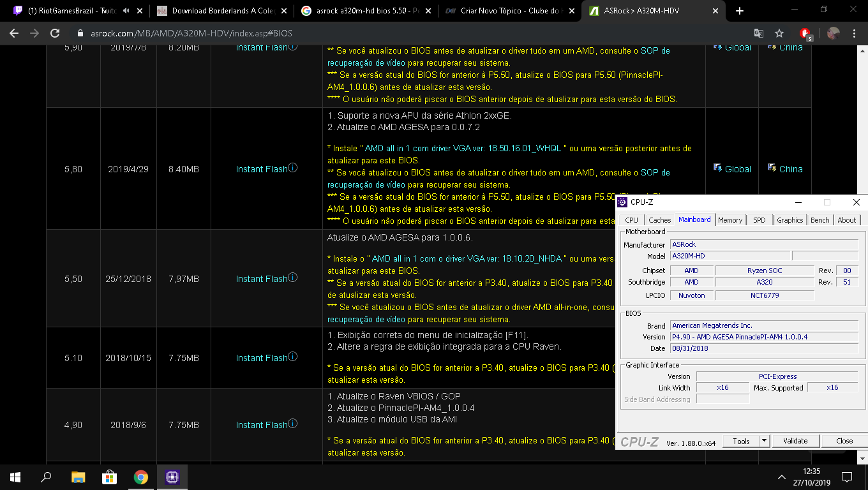Image resolution: width=868 pixels, height=490 pixels.
Task: Click info icon beside Instant Flash 4,90
Action: [x=293, y=424]
